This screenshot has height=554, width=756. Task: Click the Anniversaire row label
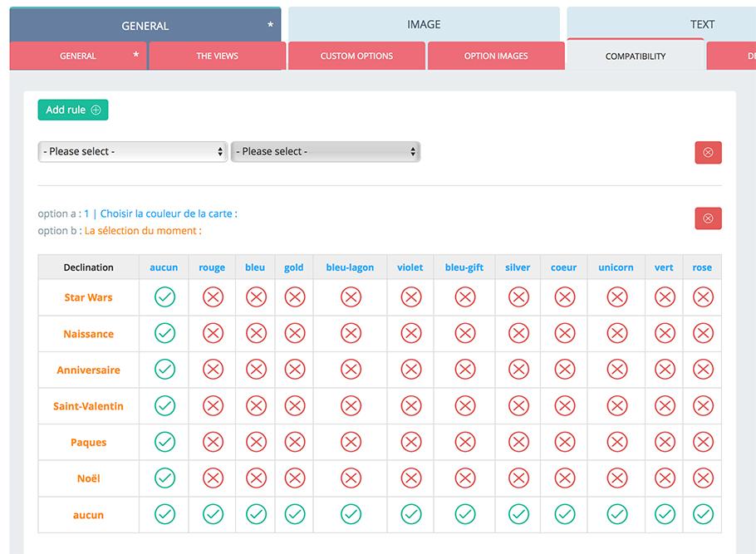pos(88,370)
